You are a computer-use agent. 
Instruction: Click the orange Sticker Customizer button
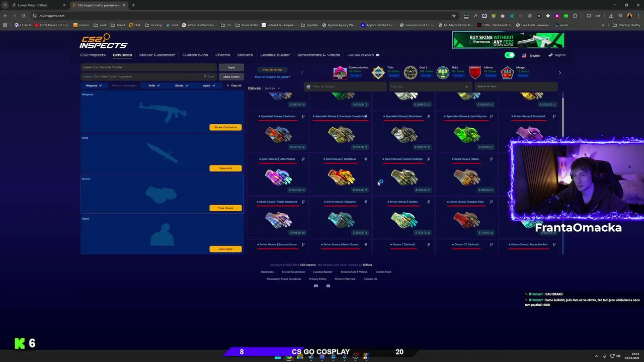(225, 127)
